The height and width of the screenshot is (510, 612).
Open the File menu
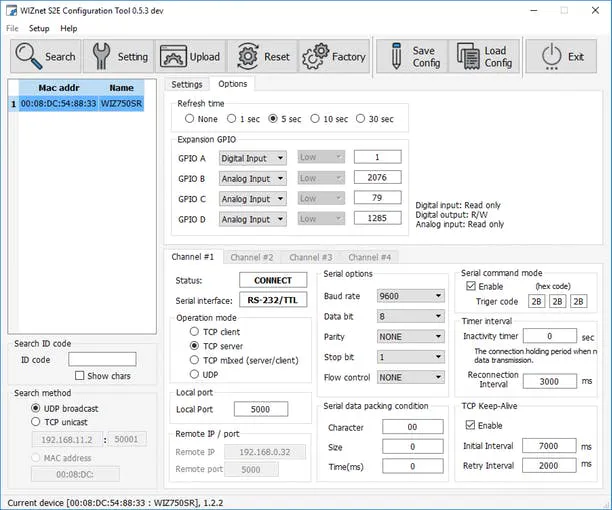pyautogui.click(x=12, y=28)
